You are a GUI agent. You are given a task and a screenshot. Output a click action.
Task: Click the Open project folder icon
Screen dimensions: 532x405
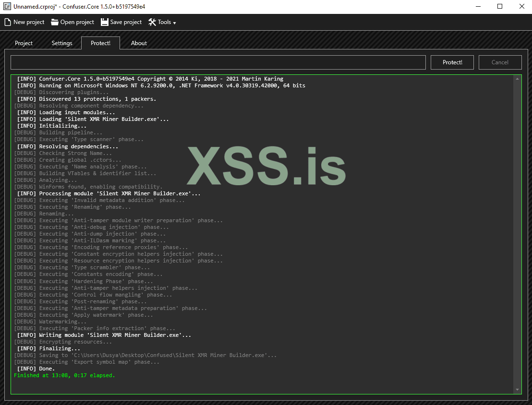55,22
